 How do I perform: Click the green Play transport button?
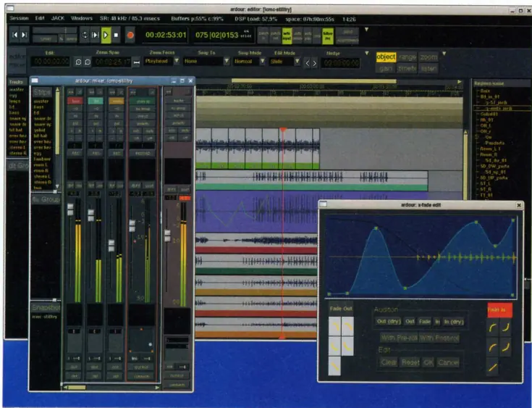click(106, 35)
